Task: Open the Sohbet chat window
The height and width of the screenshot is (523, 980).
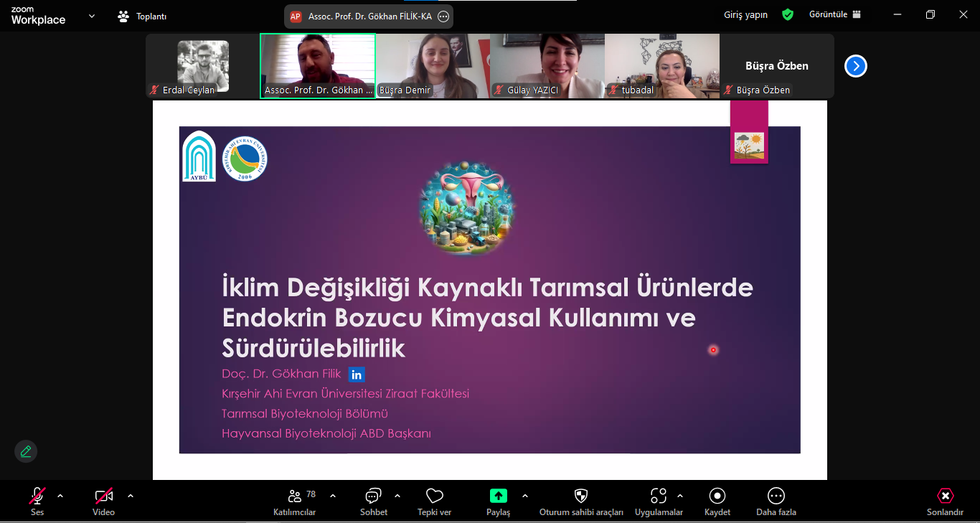Action: [373, 496]
